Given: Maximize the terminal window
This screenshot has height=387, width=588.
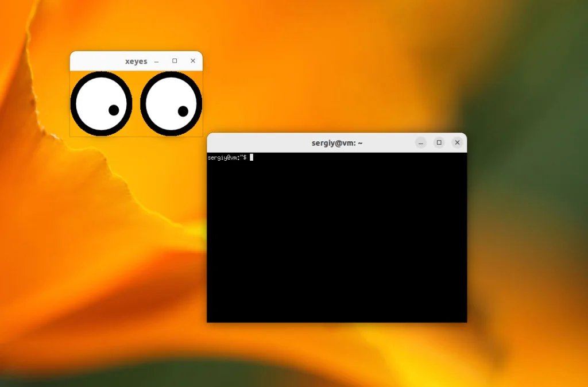Looking at the screenshot, I should click(439, 142).
